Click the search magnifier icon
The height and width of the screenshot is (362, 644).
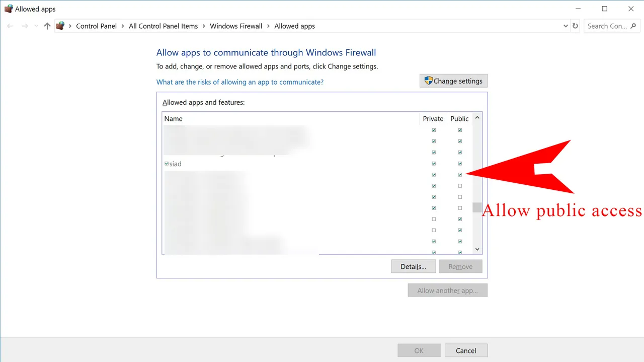click(633, 26)
